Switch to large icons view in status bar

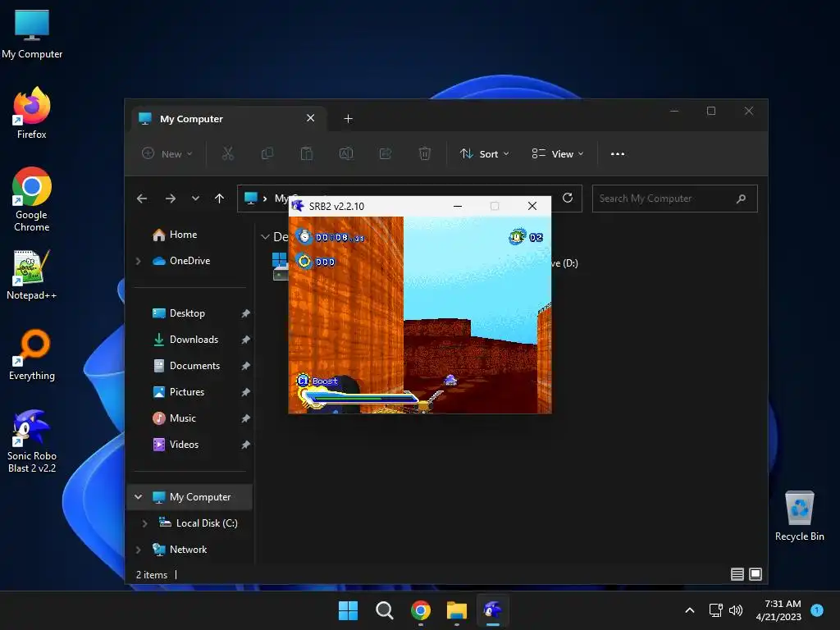pyautogui.click(x=756, y=574)
